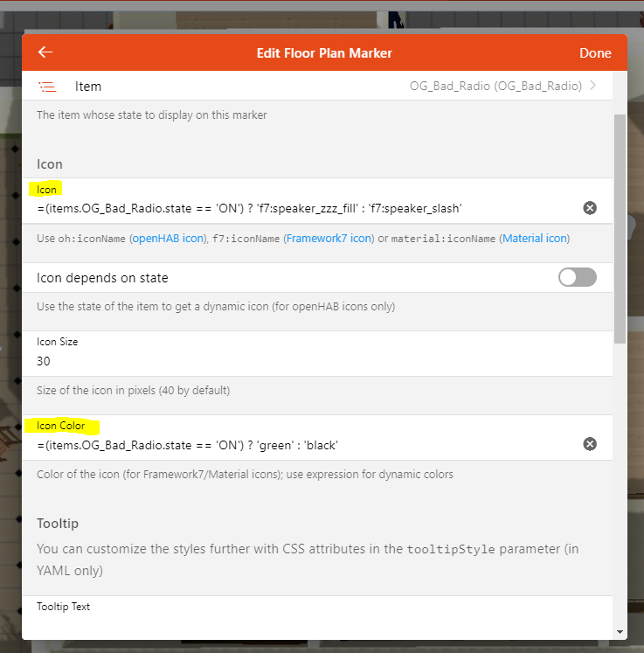Screen dimensions: 644x653
Task: Select the OG_Bad_Radio item value
Action: pos(495,86)
